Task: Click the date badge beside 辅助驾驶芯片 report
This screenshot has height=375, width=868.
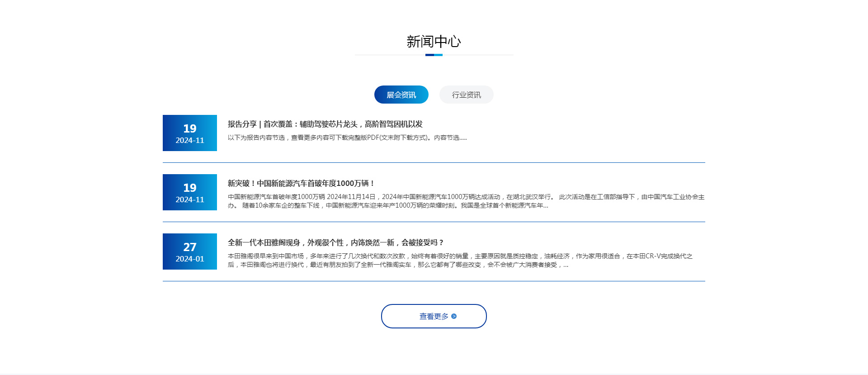Action: coord(190,133)
